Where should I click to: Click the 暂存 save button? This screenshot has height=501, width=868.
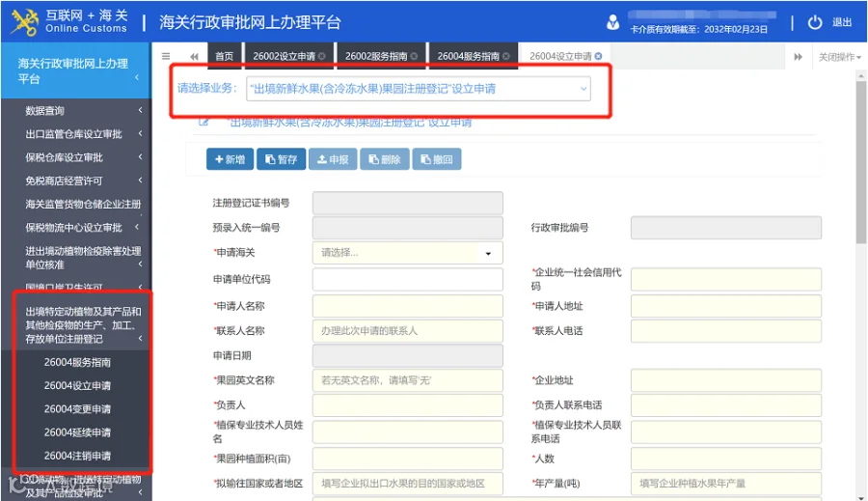pos(282,159)
